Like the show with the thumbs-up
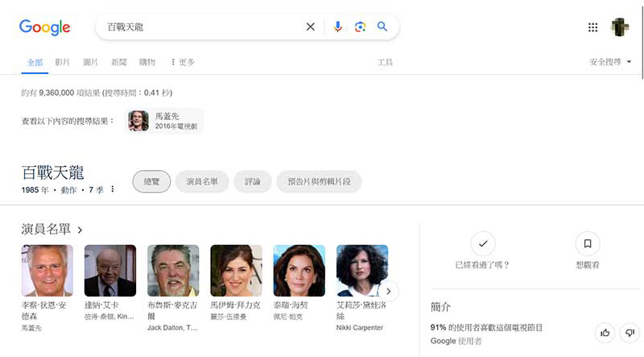 (605, 333)
